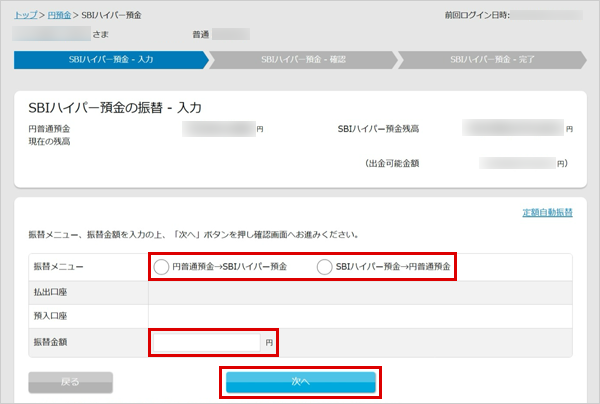The image size is (600, 404).
Task: Open the 定額自動振替 link
Action: 548,212
